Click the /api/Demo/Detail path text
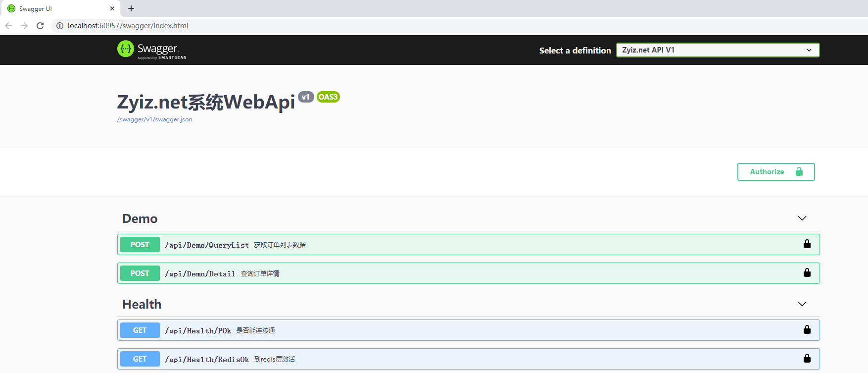Image resolution: width=868 pixels, height=373 pixels. pos(200,274)
